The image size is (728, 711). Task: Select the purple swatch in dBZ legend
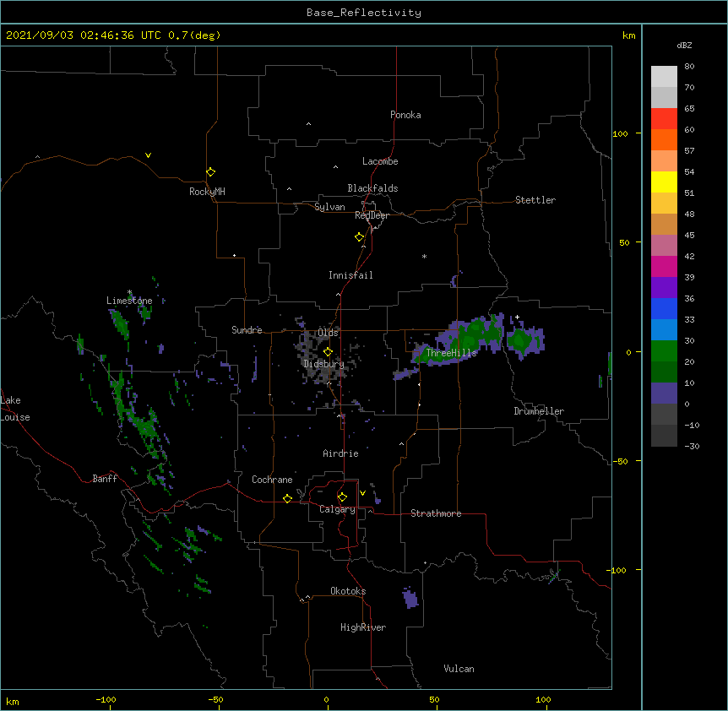tap(664, 287)
